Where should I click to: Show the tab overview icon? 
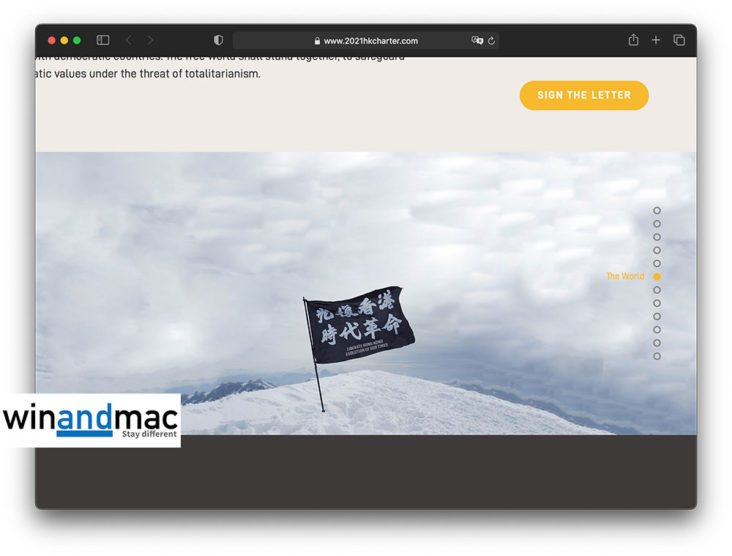679,40
